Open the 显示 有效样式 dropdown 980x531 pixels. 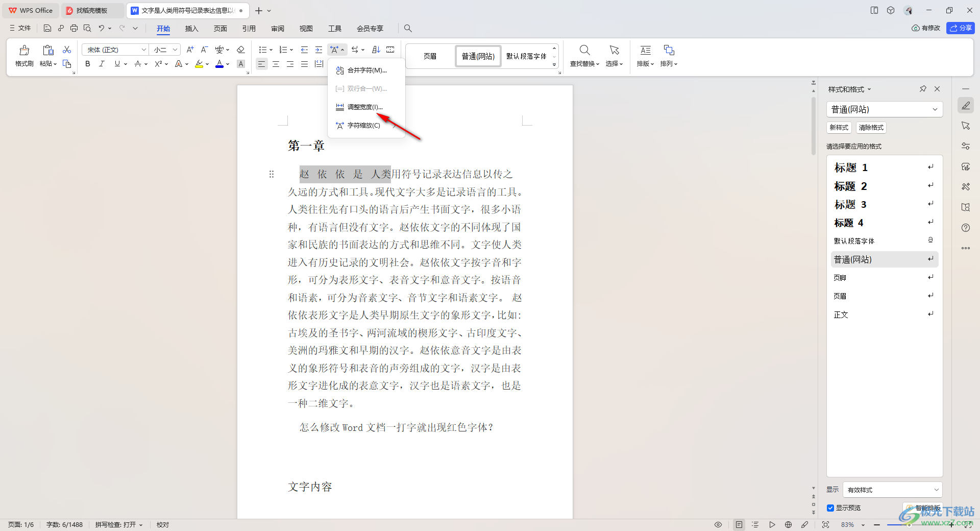click(x=893, y=490)
